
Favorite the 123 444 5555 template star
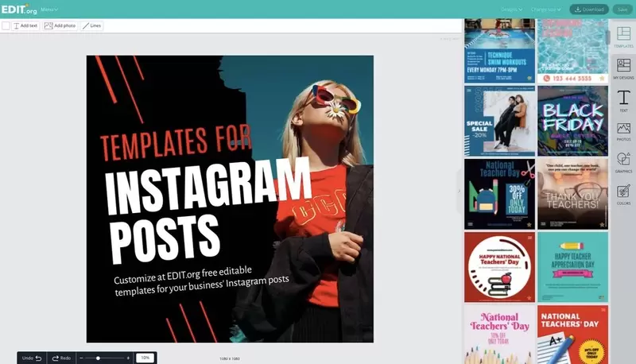click(x=602, y=78)
